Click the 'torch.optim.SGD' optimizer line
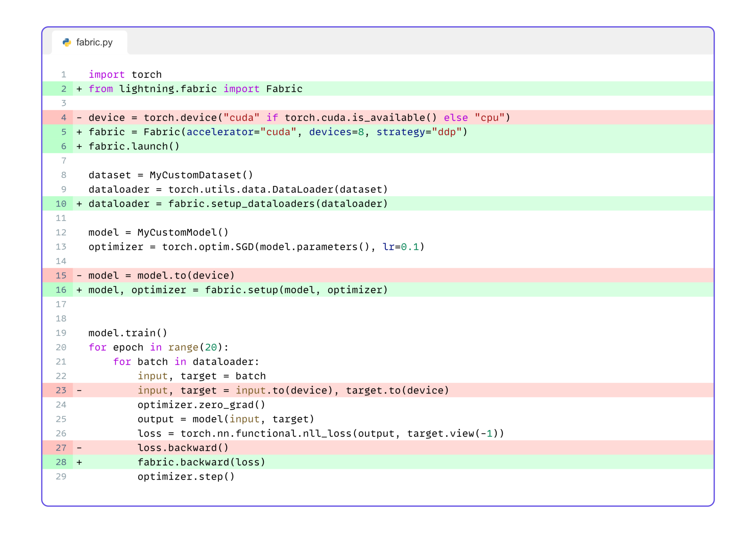The width and height of the screenshot is (756, 533). (257, 247)
